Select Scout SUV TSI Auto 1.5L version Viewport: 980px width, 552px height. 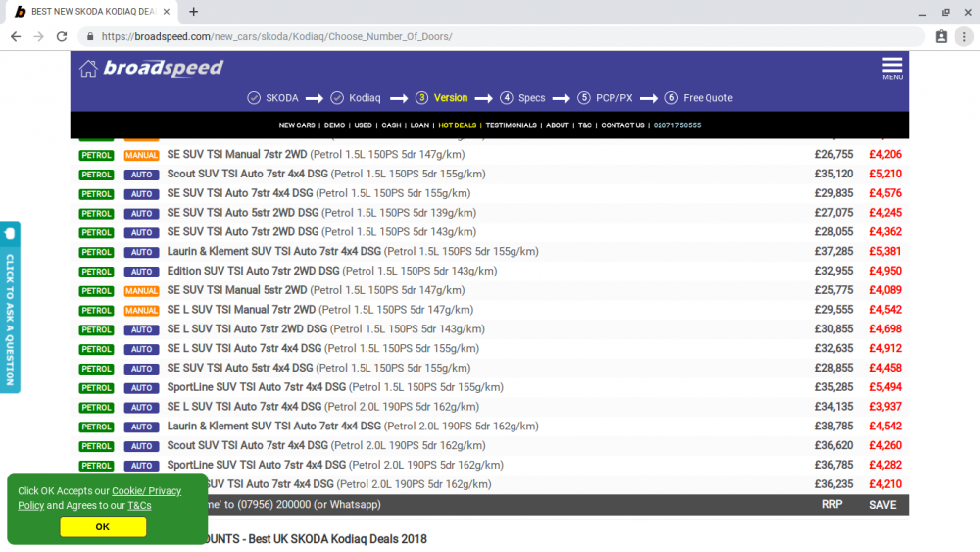[x=326, y=174]
